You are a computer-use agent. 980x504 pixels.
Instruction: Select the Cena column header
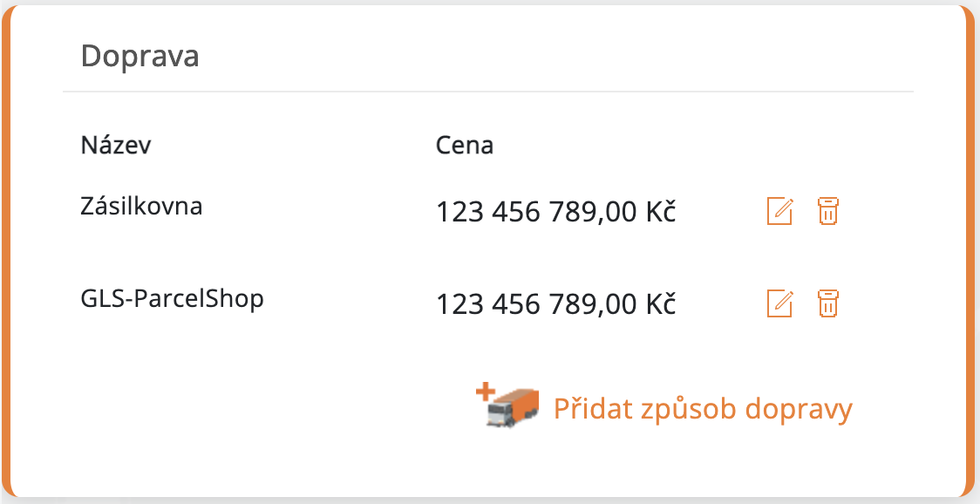coord(464,145)
